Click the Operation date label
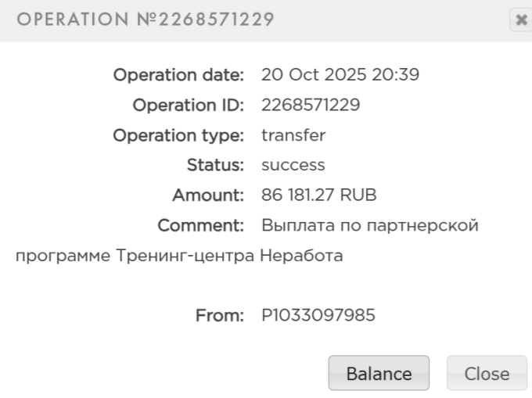 click(x=179, y=75)
